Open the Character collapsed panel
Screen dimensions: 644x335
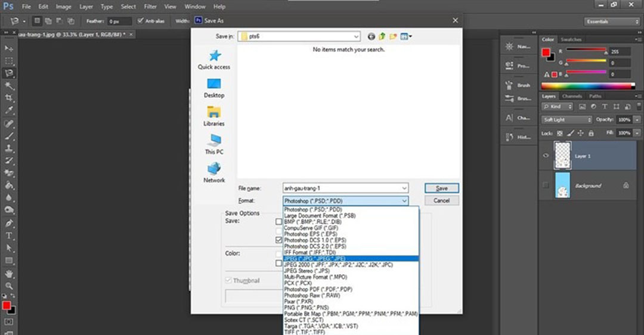point(518,118)
